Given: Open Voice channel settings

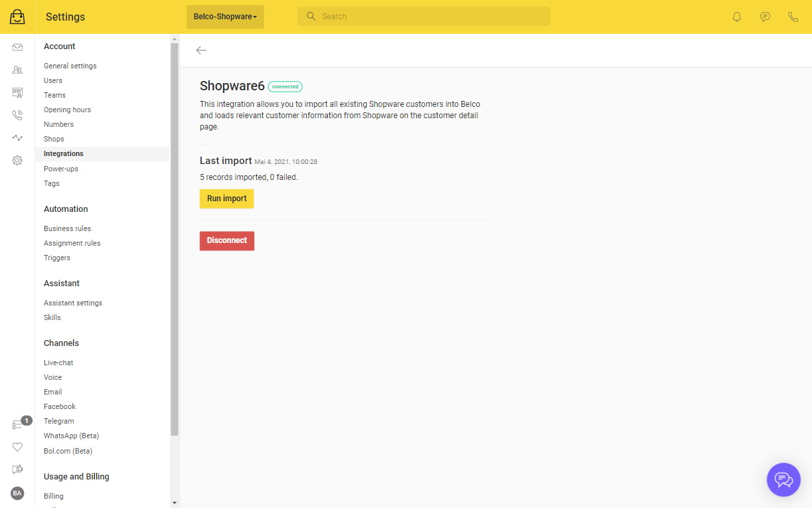Looking at the screenshot, I should 52,377.
